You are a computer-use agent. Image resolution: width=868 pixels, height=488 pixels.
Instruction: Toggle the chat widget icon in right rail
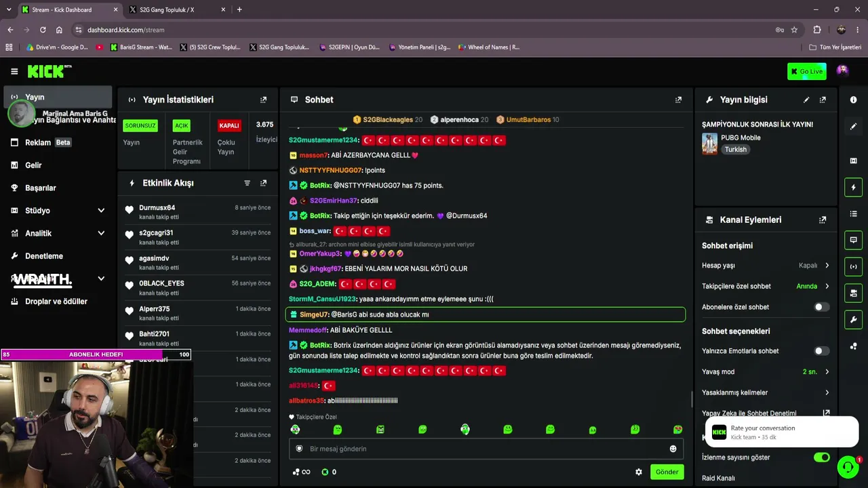[853, 240]
